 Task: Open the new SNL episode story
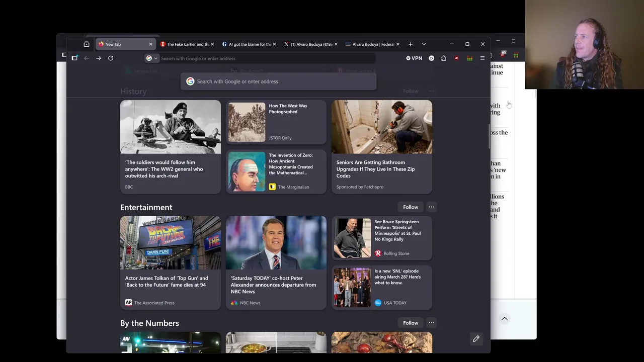[381, 287]
